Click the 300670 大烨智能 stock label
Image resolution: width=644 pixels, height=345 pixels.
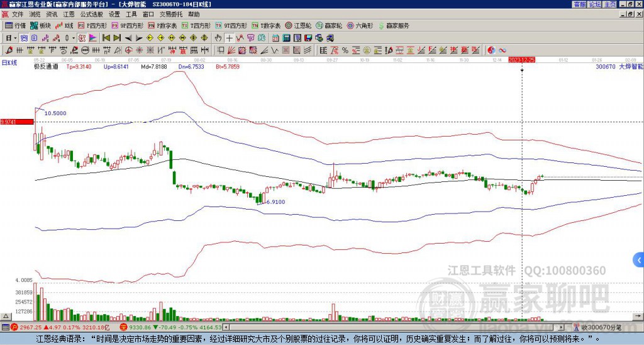point(619,66)
